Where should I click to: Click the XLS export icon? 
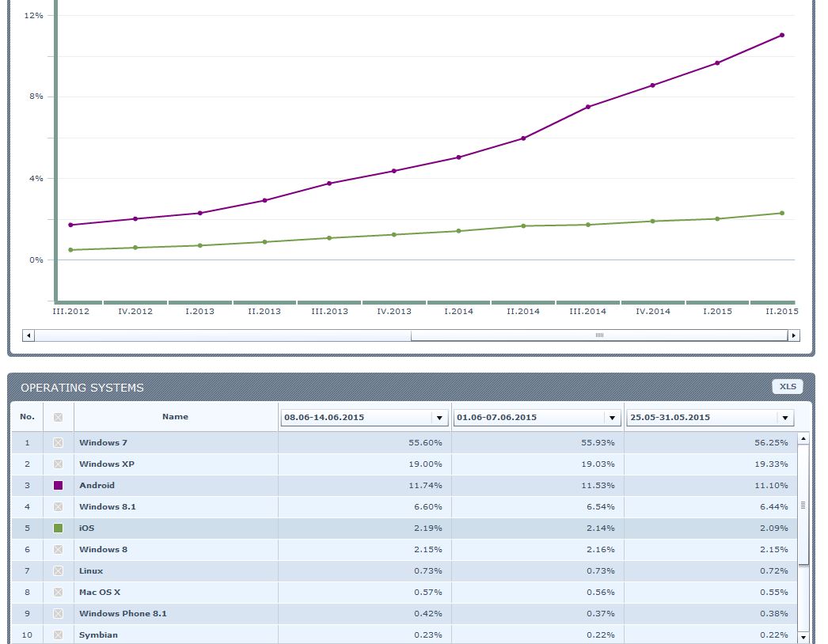787,386
